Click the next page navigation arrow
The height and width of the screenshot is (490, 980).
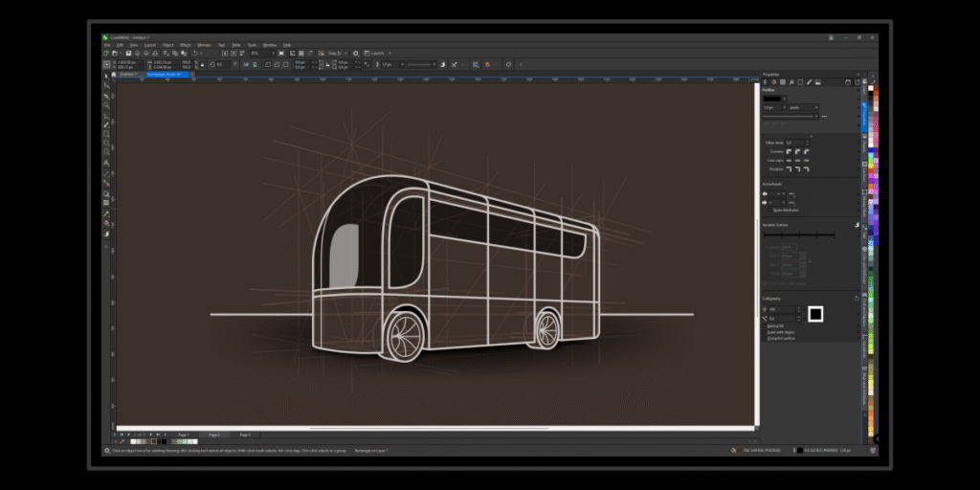(x=151, y=434)
